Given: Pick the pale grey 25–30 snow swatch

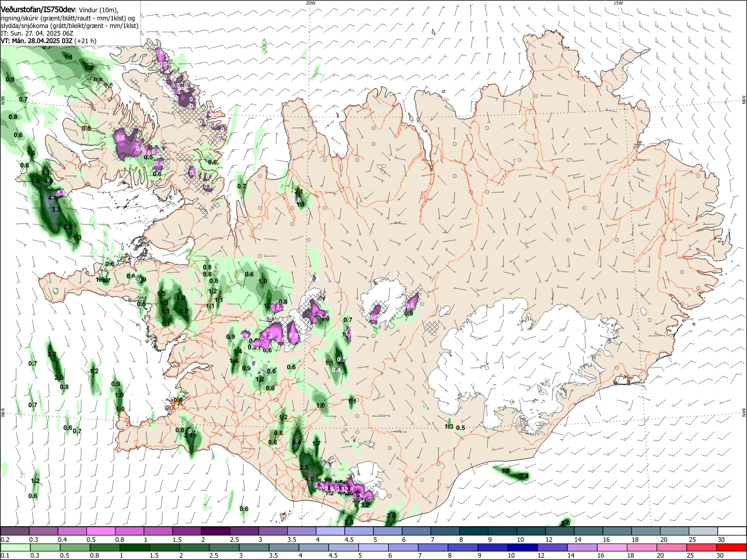Looking at the screenshot, I should 703,531.
